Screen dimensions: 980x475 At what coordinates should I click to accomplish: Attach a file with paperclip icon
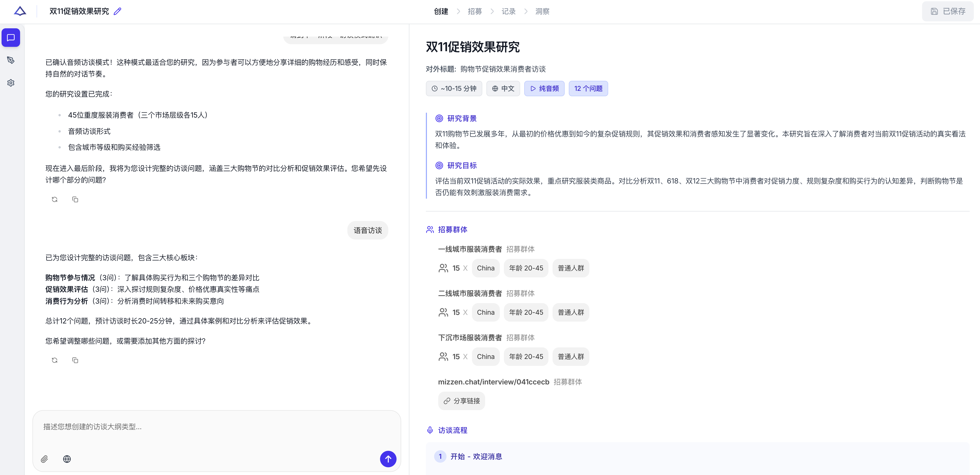tap(45, 459)
